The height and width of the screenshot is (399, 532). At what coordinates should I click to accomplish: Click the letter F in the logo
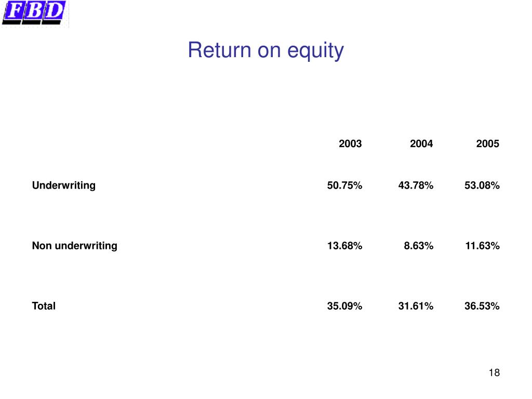[x=14, y=10]
